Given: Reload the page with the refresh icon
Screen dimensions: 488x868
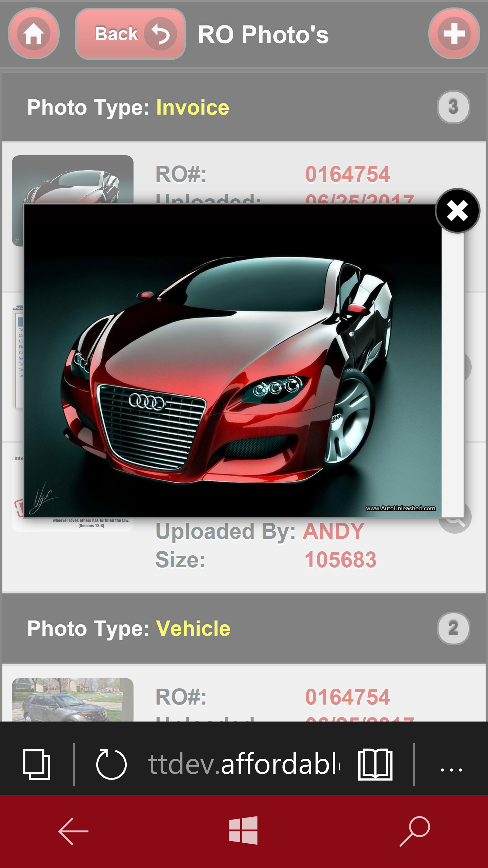Looking at the screenshot, I should (x=111, y=765).
